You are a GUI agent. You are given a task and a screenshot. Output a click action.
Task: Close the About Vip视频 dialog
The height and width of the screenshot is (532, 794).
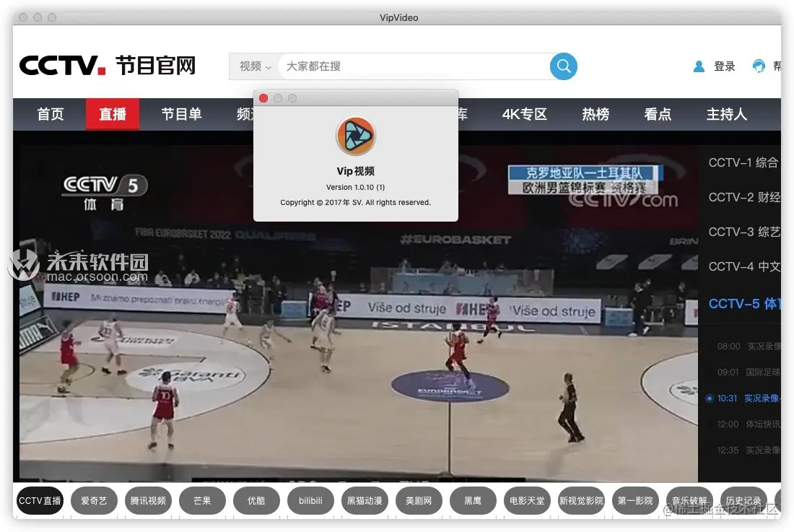coord(263,98)
